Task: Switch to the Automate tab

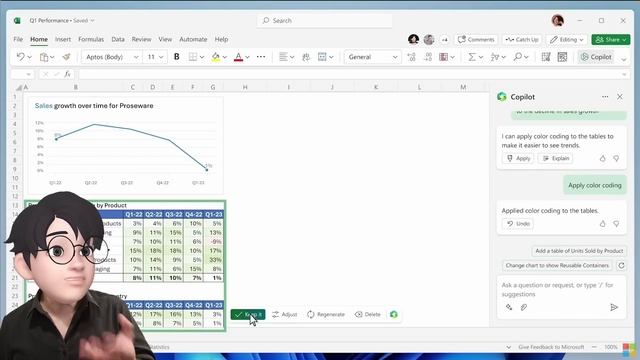Action: tap(193, 40)
